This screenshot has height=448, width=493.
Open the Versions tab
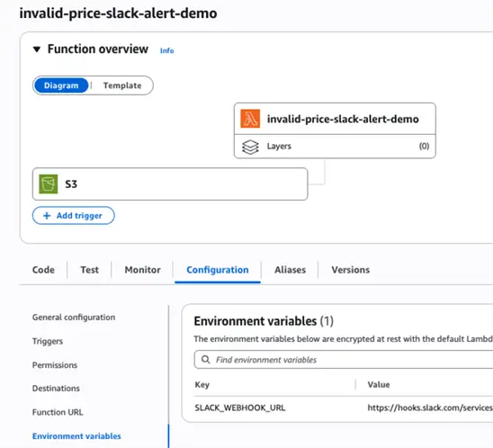pyautogui.click(x=351, y=270)
